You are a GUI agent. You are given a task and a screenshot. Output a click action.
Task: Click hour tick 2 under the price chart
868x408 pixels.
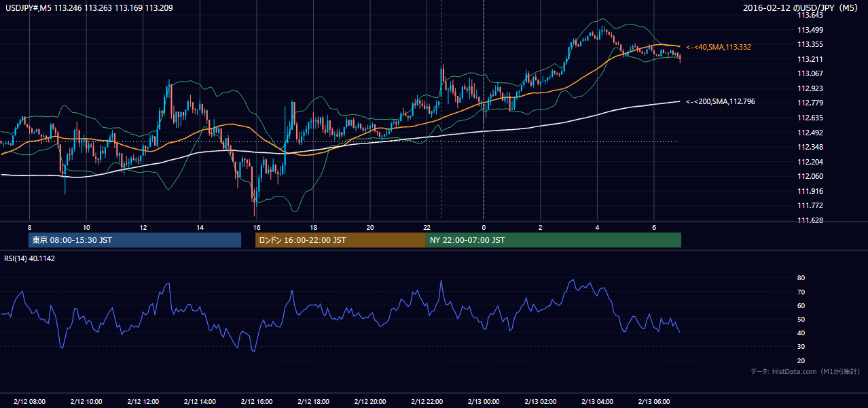point(541,227)
